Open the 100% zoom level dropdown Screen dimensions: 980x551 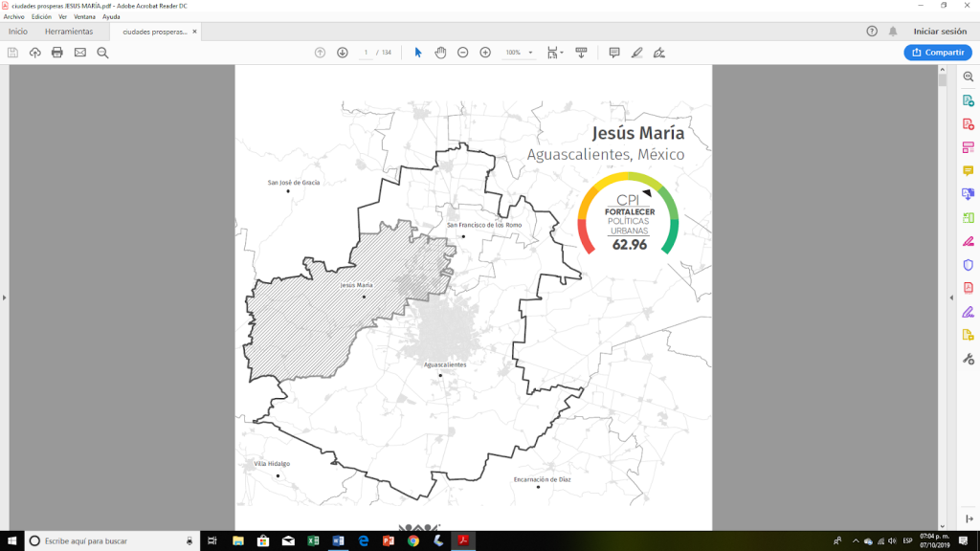520,53
